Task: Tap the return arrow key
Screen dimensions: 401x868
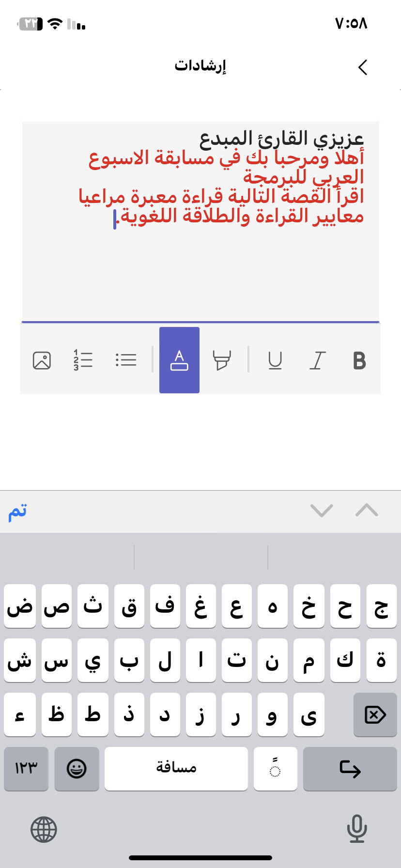Action: pos(350,769)
